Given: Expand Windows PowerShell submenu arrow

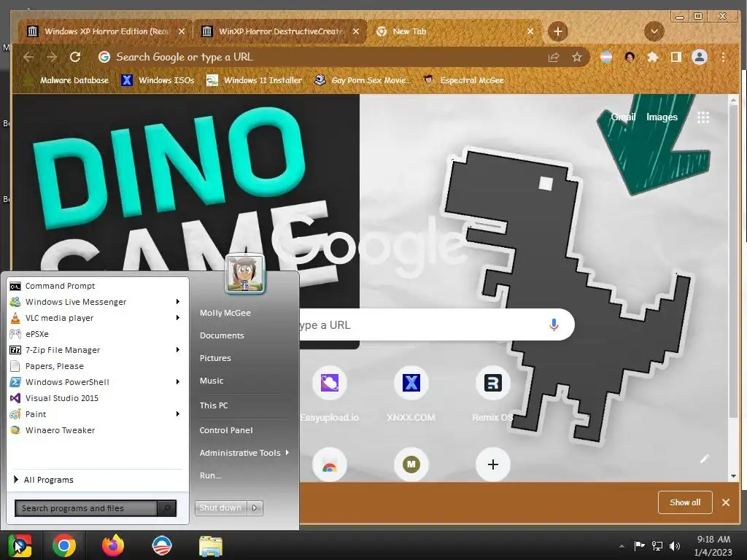Looking at the screenshot, I should 178,382.
